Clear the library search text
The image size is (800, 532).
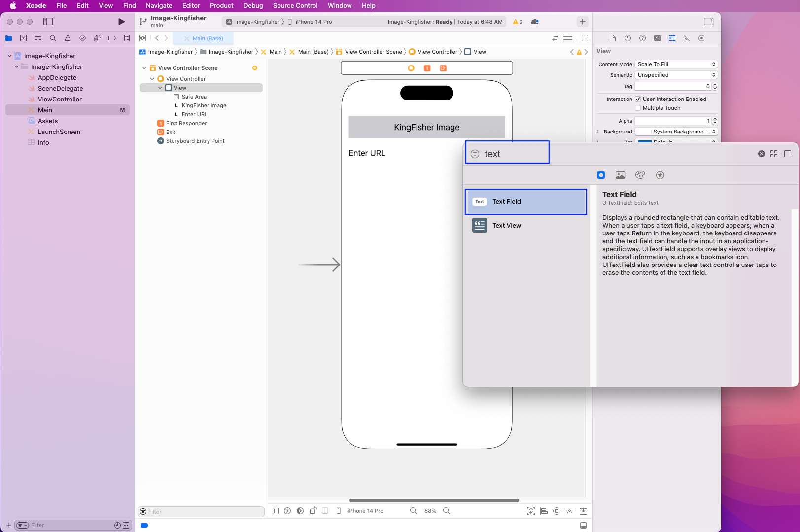click(x=761, y=154)
